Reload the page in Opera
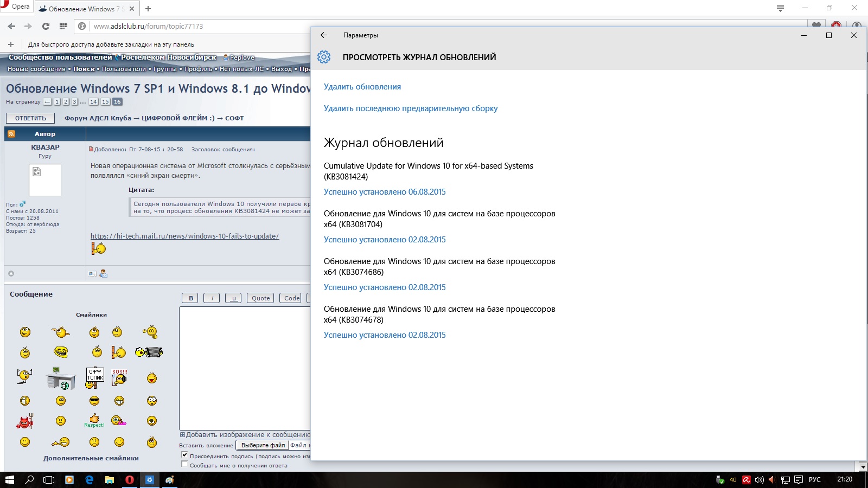Screen dimensions: 868x488 pyautogui.click(x=46, y=26)
